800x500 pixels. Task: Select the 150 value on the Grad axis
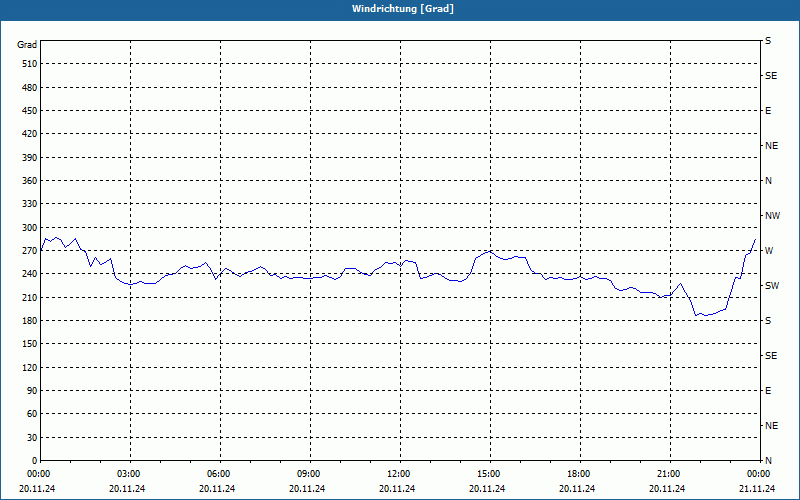[x=30, y=344]
